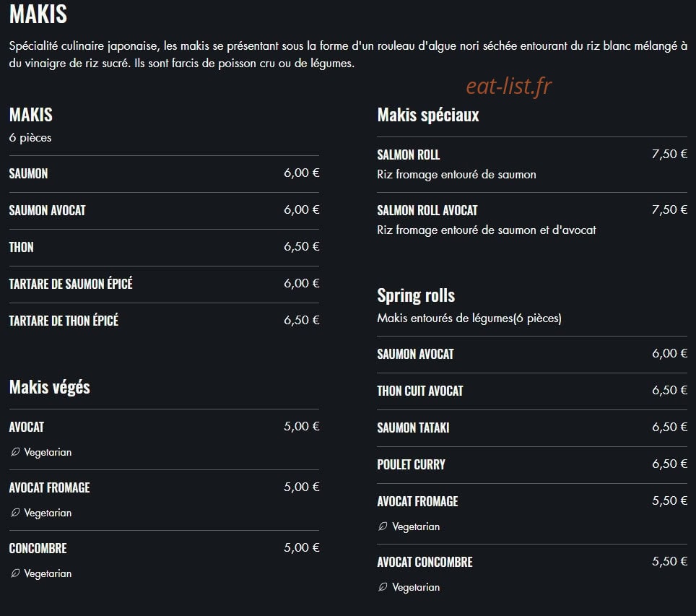Click the Makis végés section heading

[x=49, y=387]
